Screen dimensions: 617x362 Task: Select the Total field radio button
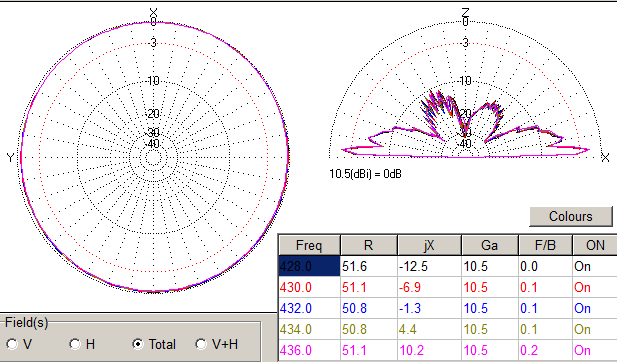pyautogui.click(x=138, y=344)
